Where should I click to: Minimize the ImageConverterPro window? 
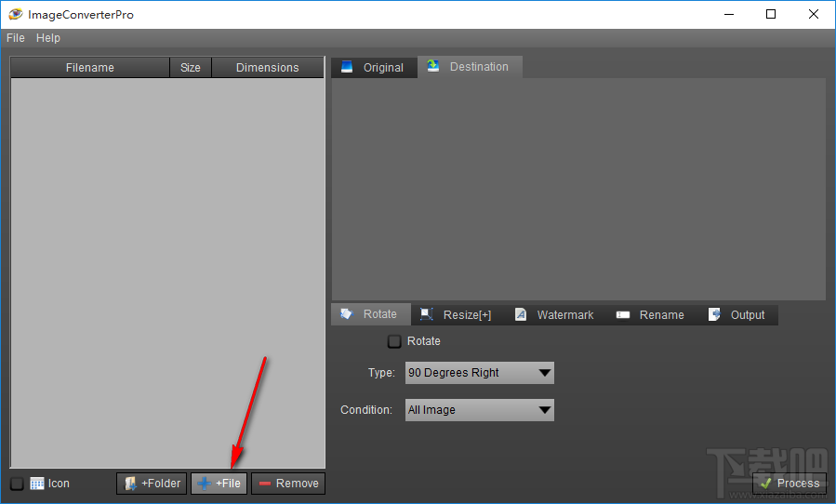pos(729,14)
